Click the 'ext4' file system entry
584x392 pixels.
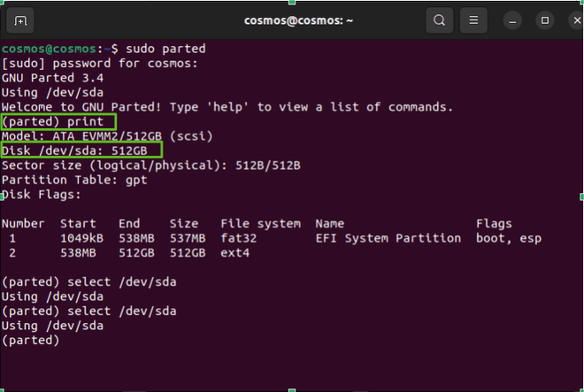pyautogui.click(x=235, y=253)
